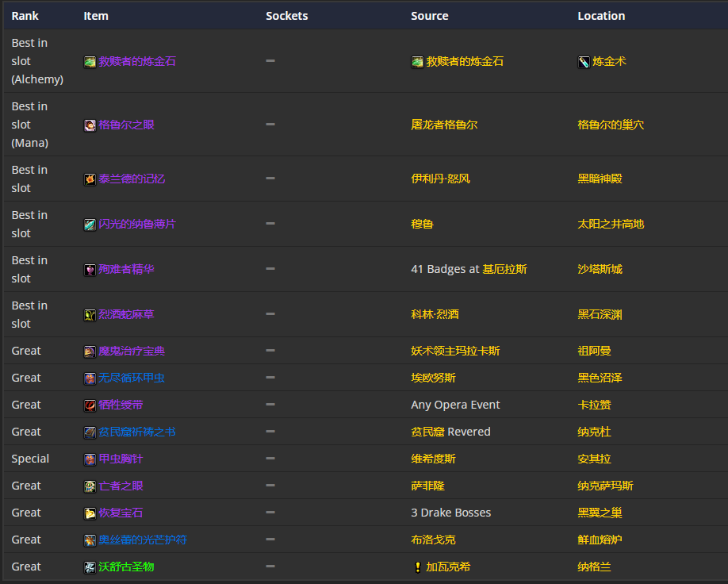The width and height of the screenshot is (728, 584).
Task: Open the 烈酒蛇麻草 item link
Action: pos(126,314)
